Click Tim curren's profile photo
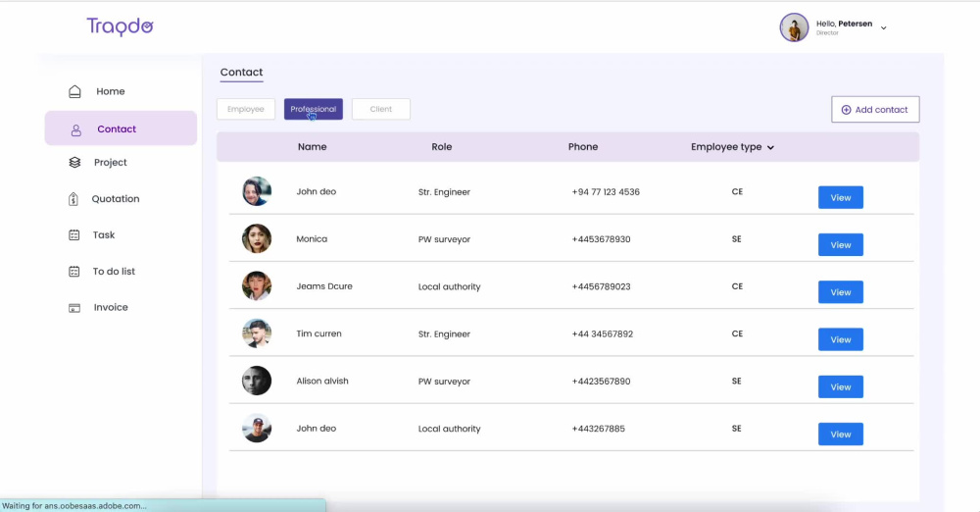This screenshot has height=512, width=980. (x=257, y=333)
